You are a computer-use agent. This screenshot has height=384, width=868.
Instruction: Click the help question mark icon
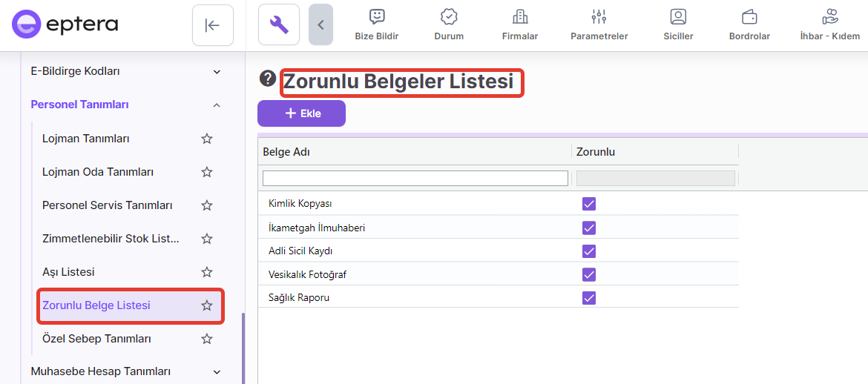click(268, 79)
